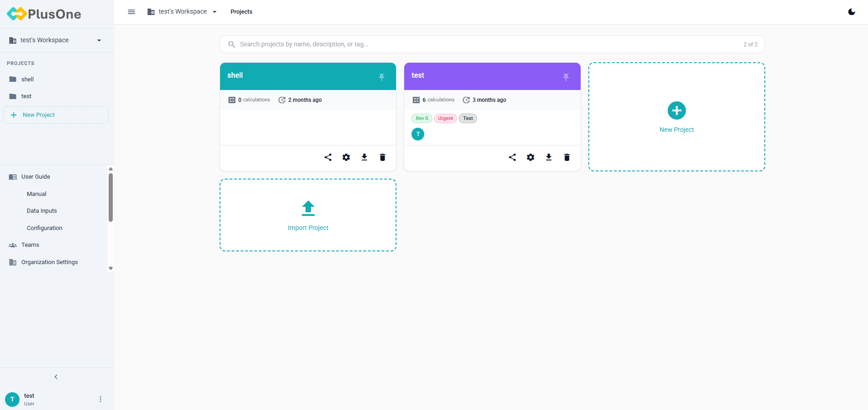The image size is (868, 410).
Task: Click the New Project plus card
Action: (677, 117)
